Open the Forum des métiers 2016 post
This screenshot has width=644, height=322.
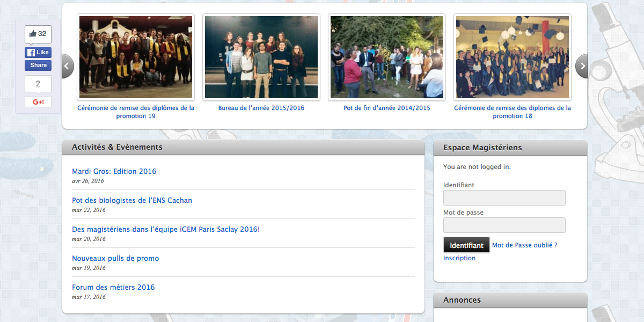coord(113,288)
